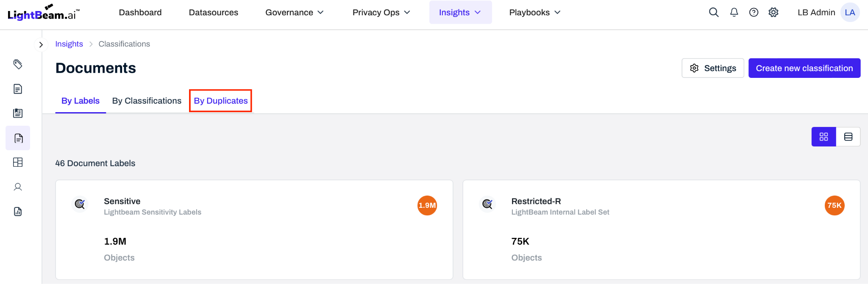
Task: Expand the collapsed sidebar chevron
Action: click(41, 44)
